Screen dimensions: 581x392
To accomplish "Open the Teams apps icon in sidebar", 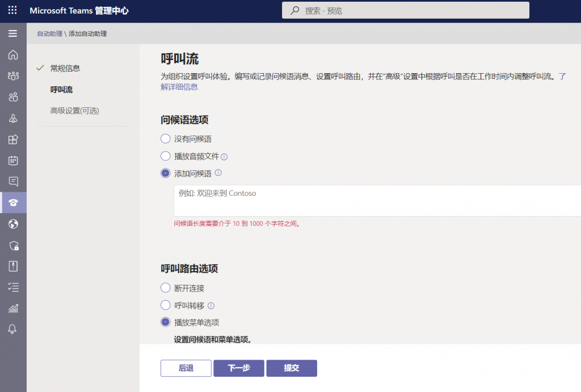I will point(13,140).
